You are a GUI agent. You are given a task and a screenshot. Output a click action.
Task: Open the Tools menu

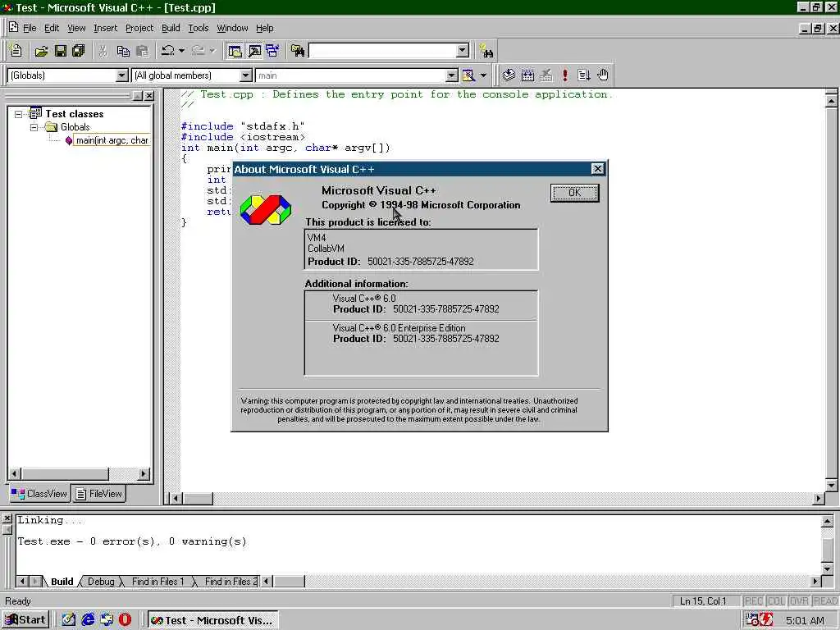coord(199,28)
